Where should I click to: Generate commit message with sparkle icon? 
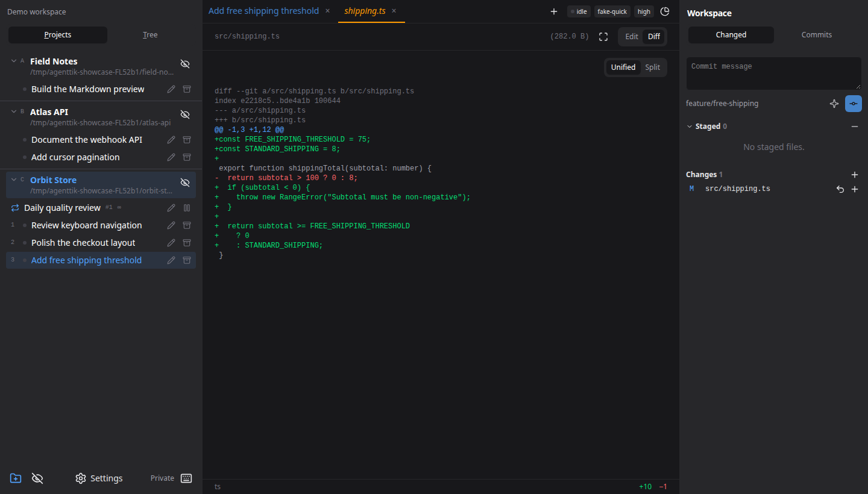coord(834,104)
